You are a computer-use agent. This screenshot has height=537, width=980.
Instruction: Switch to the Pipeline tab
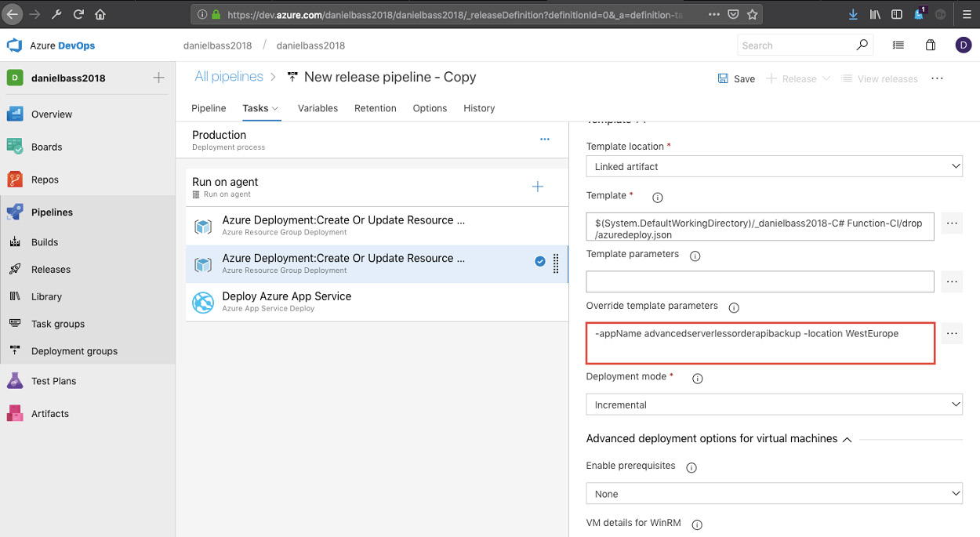click(209, 108)
